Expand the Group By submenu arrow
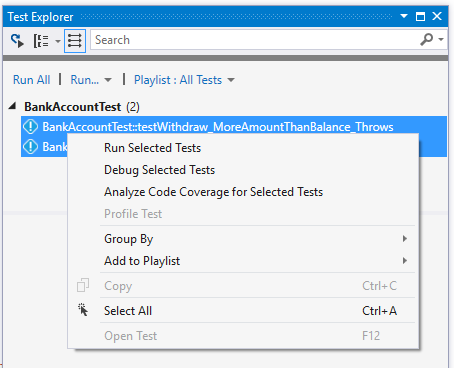454x368 pixels. [x=405, y=239]
